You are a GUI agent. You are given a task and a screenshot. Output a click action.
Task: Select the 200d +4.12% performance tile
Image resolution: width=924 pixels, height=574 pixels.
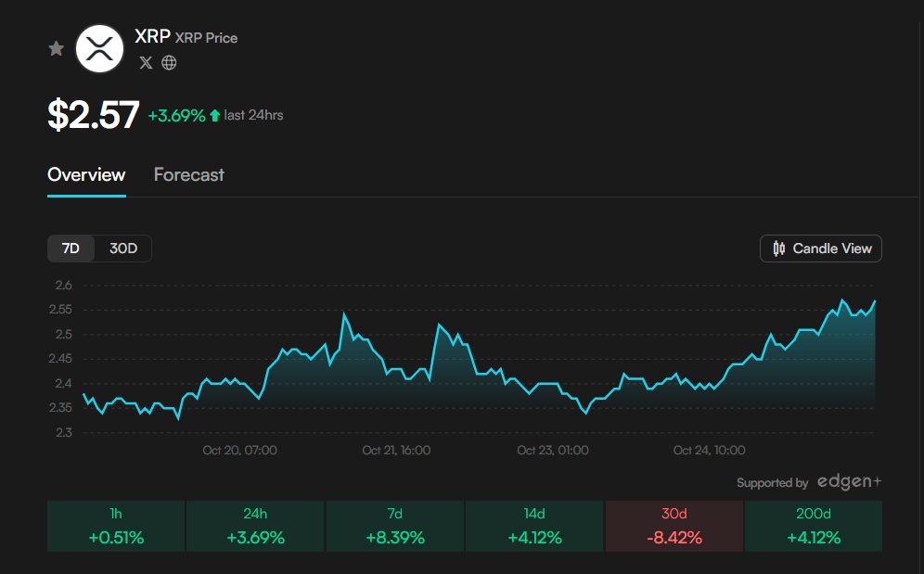814,527
